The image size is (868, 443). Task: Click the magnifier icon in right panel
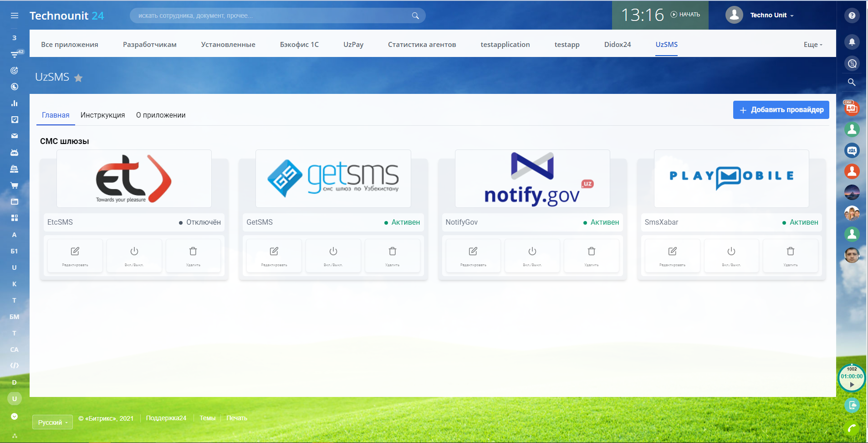tap(852, 82)
